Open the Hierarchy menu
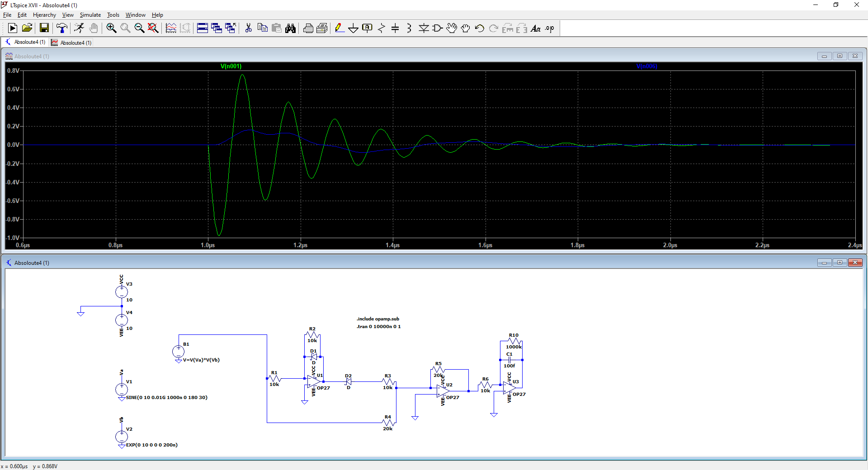The image size is (868, 470). [44, 15]
